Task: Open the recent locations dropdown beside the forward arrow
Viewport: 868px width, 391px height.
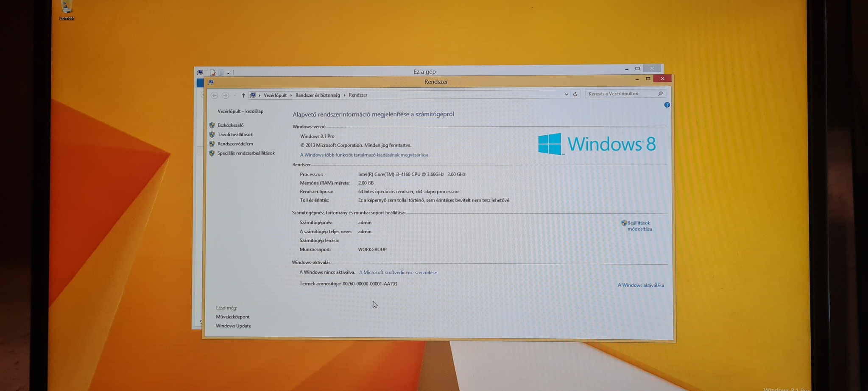Action: (234, 95)
